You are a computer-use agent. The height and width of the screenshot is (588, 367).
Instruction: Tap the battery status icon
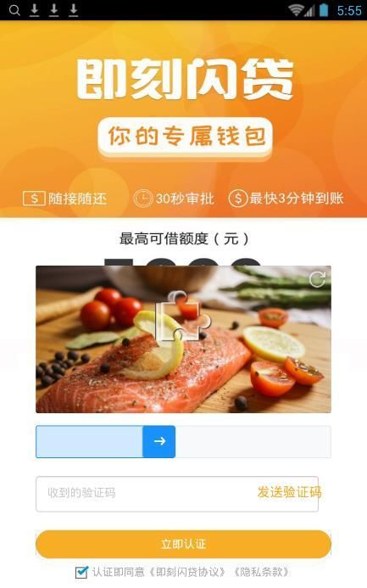(324, 10)
